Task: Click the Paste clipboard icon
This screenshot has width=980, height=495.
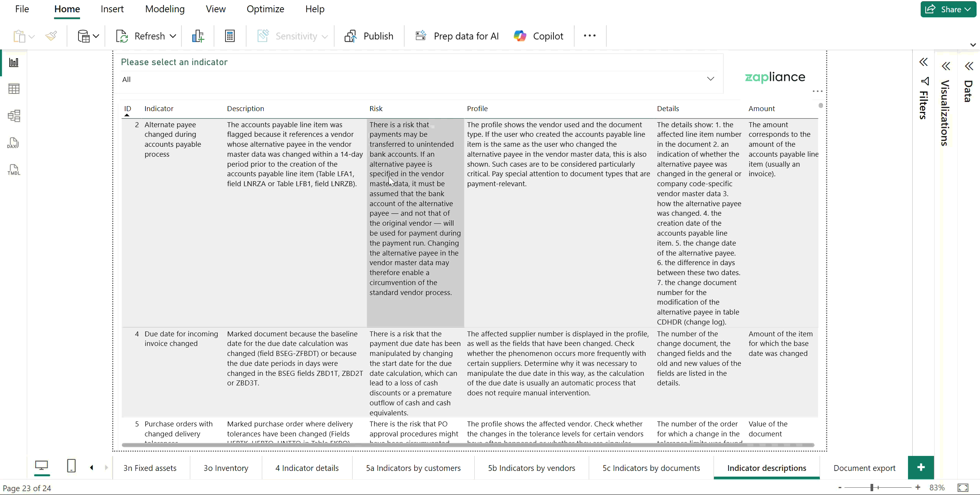Action: [19, 36]
